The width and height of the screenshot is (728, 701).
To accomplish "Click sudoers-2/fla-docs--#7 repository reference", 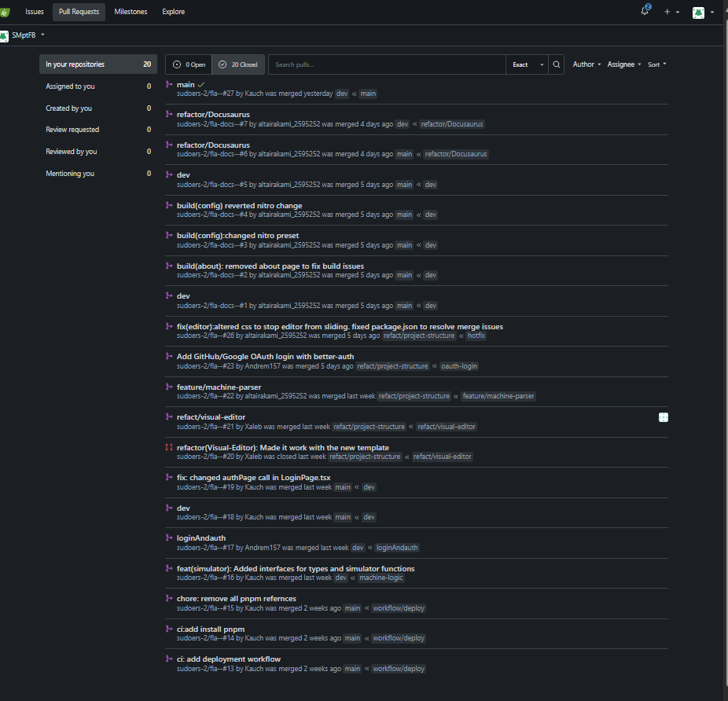I will click(212, 124).
